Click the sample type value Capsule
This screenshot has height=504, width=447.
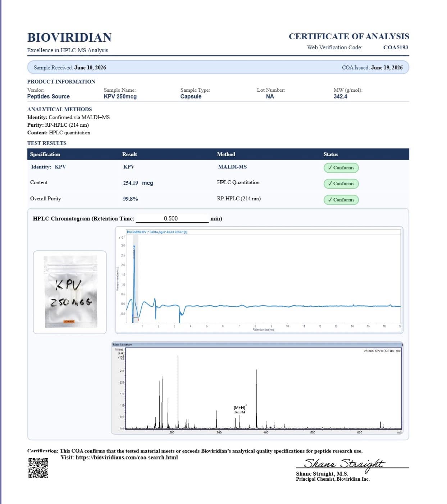point(191,96)
